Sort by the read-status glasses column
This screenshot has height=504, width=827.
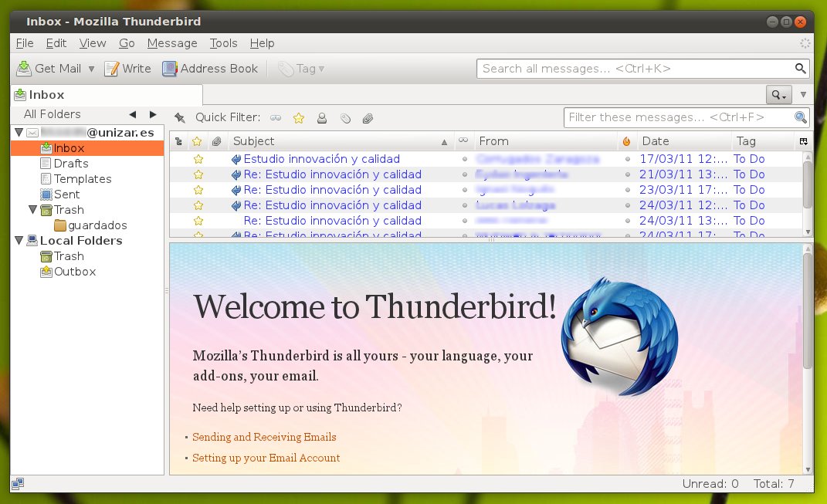(x=463, y=140)
